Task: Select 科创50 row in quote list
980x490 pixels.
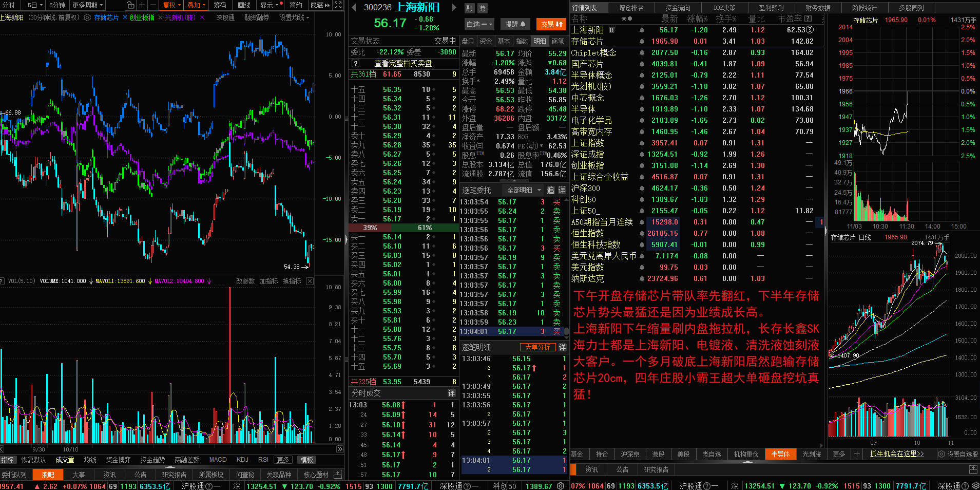Action: (x=697, y=200)
